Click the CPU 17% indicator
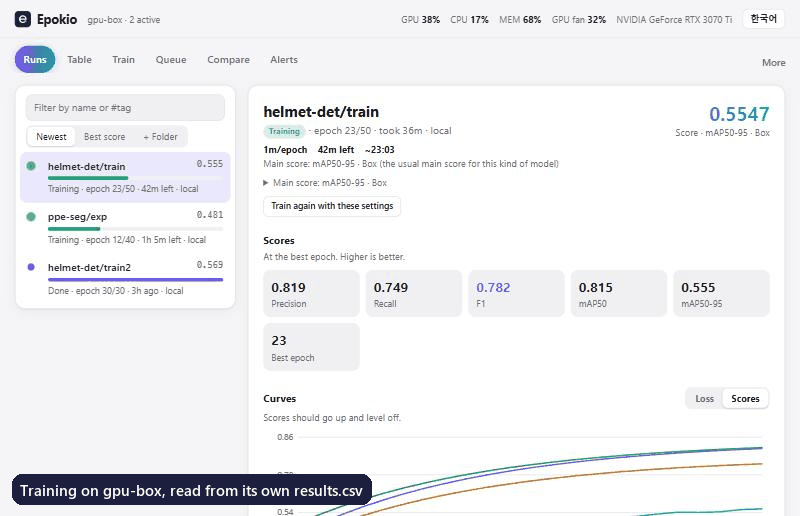The height and width of the screenshot is (516, 800). (x=469, y=20)
